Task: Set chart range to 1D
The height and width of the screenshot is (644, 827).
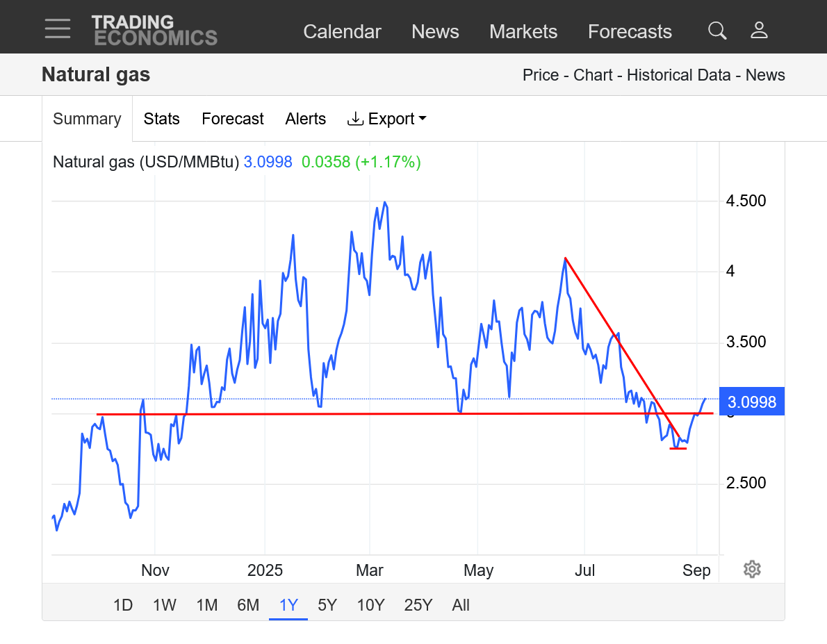Action: coord(123,605)
